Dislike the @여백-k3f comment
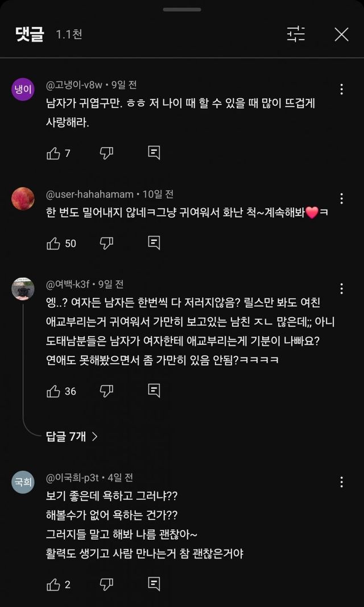Image resolution: width=364 pixels, height=607 pixels. pos(106,391)
